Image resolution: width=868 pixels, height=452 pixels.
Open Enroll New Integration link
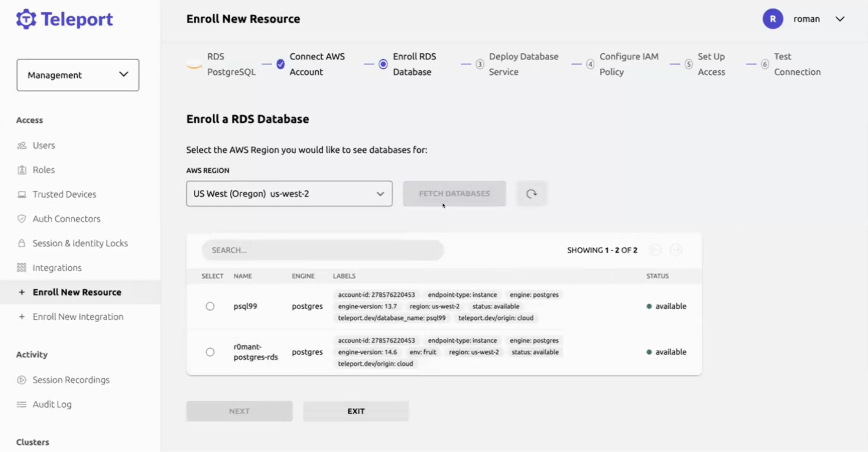78,317
